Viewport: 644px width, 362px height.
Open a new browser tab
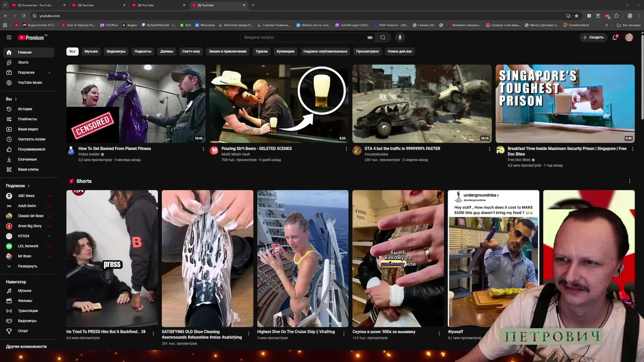tap(253, 5)
